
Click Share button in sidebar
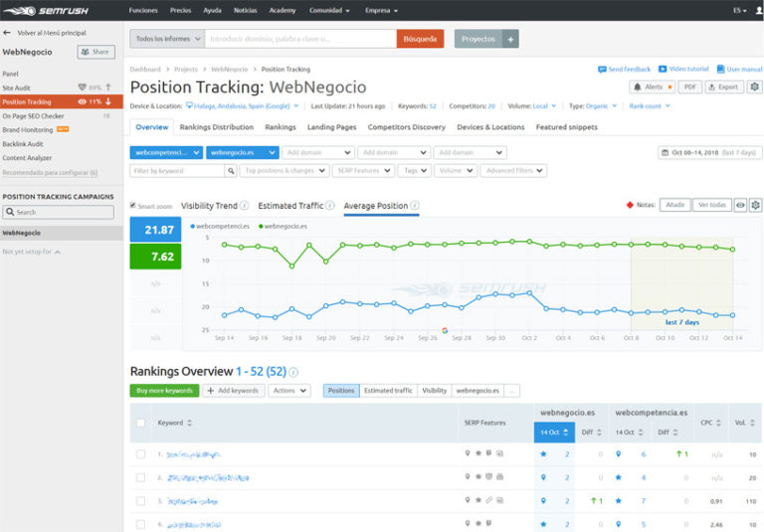[x=95, y=52]
